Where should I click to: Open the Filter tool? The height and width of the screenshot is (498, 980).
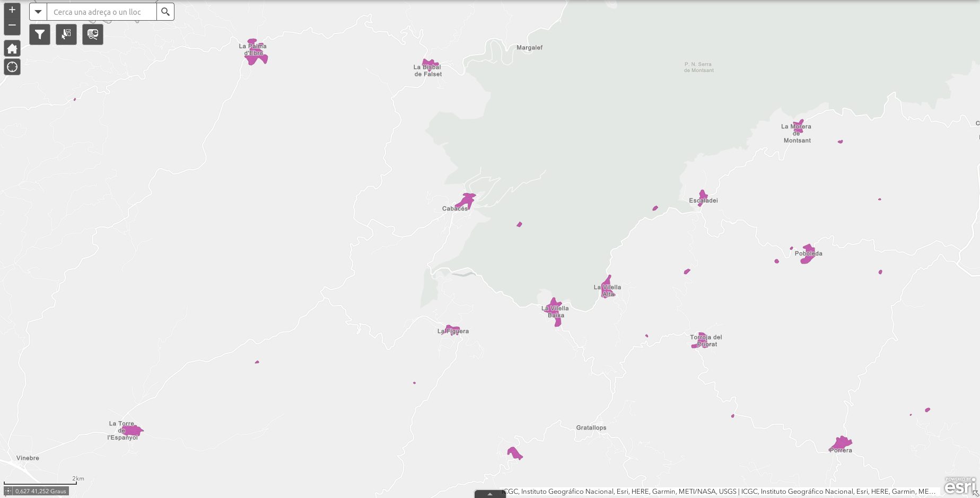[40, 34]
